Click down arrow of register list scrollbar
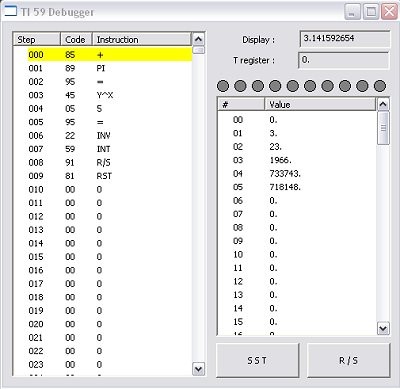400x389 pixels. [383, 329]
